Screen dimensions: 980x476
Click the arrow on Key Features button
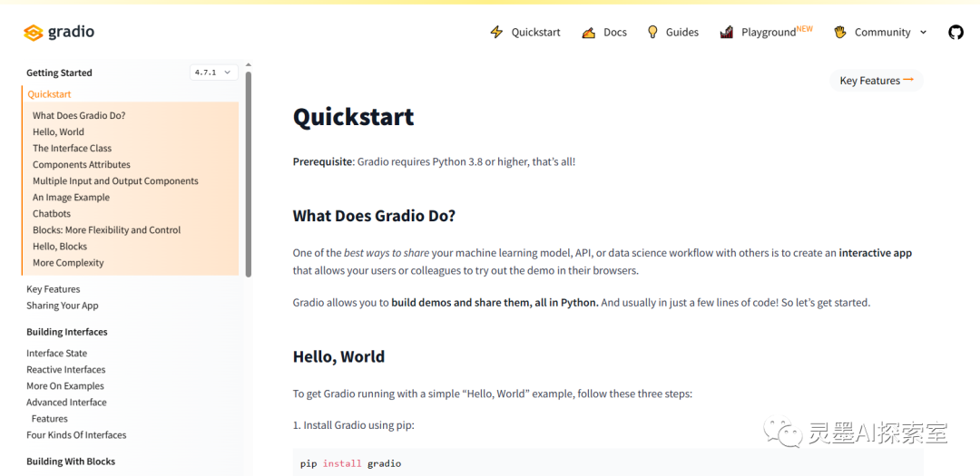click(x=908, y=80)
